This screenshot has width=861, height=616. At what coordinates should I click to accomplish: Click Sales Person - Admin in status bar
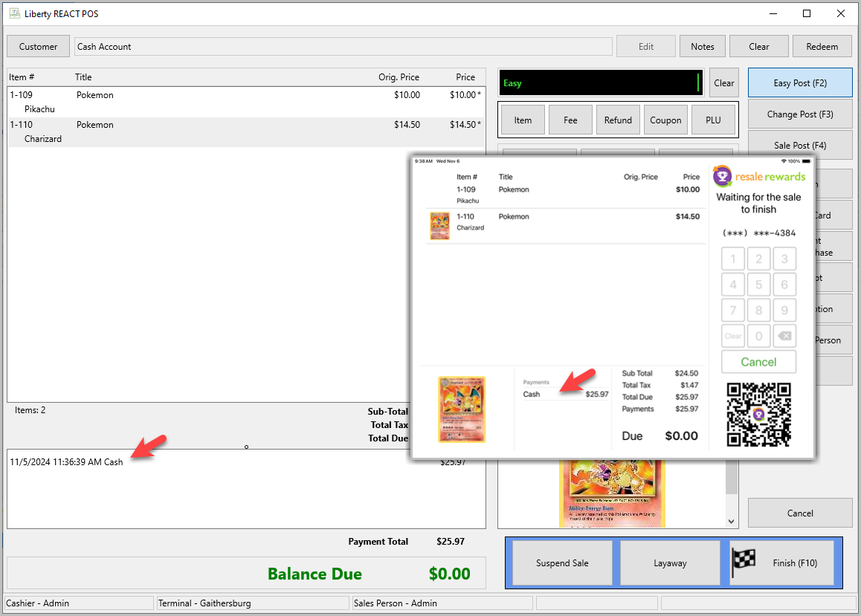pos(442,603)
